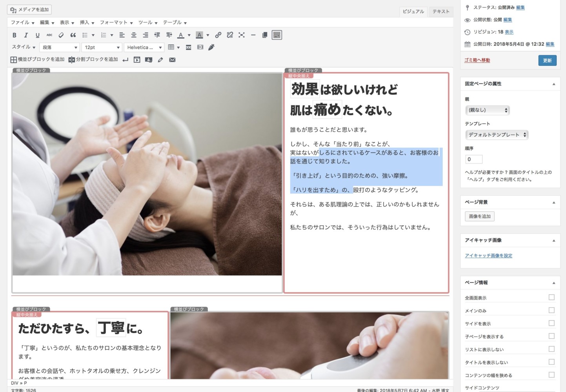Image resolution: width=566 pixels, height=392 pixels.
Task: Collapse the アイキャッチ画像 panel
Action: tap(554, 240)
